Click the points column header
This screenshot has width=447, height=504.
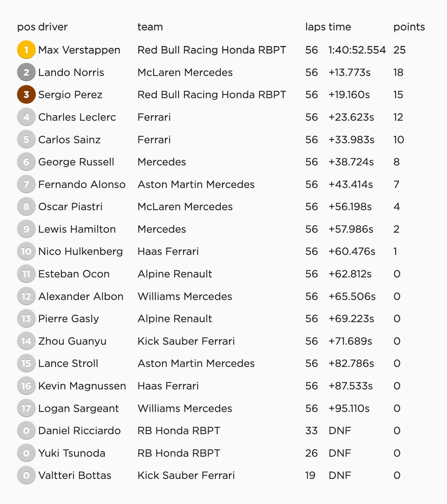(409, 27)
